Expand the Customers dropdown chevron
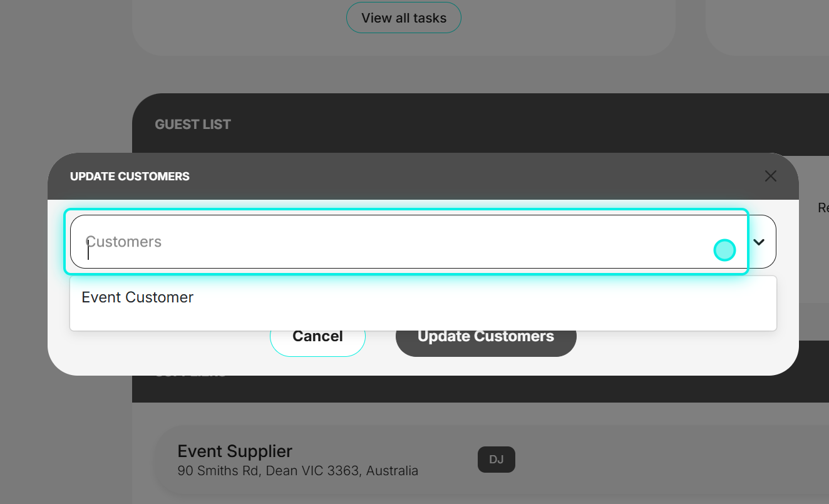Screen dimensions: 829x504 tap(759, 242)
